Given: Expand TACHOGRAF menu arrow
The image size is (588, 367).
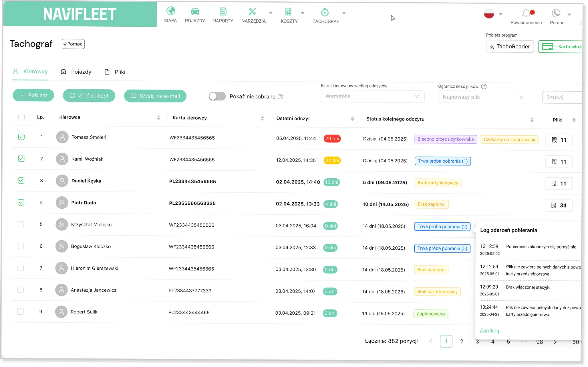Looking at the screenshot, I should point(344,13).
